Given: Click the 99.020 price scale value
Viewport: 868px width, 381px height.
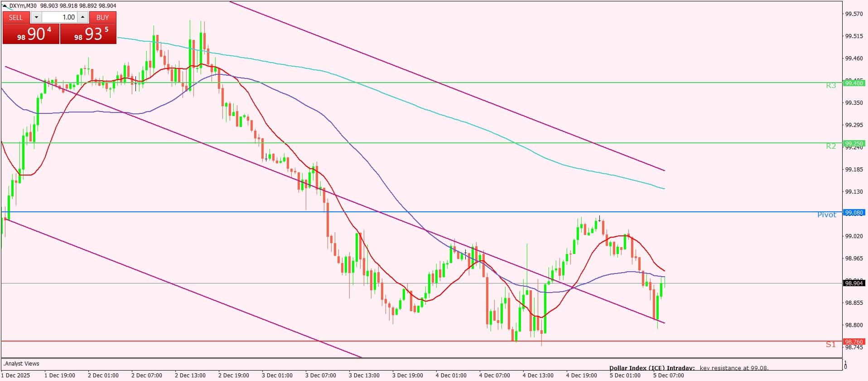Looking at the screenshot, I should [x=854, y=236].
